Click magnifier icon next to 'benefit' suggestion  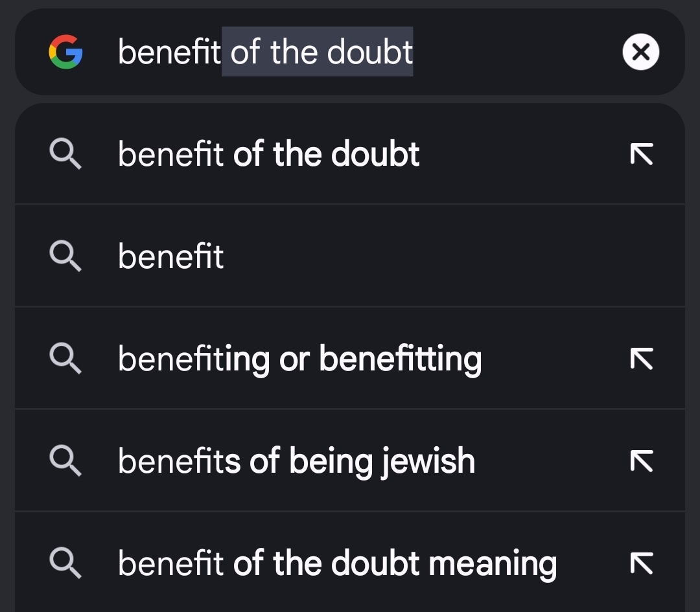coord(65,256)
